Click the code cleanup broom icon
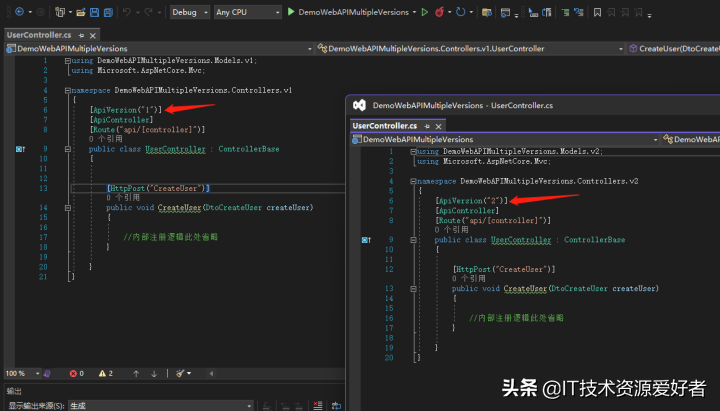720x411 pixels. coord(180,374)
